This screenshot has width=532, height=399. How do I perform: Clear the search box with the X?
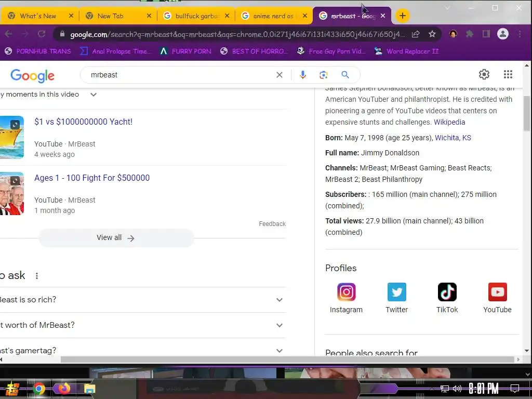coord(279,75)
